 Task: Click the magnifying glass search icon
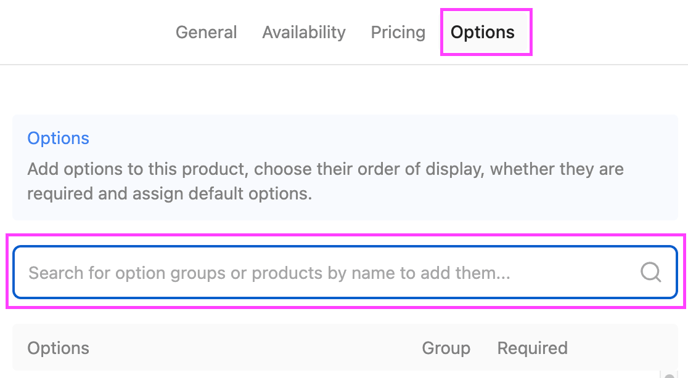click(650, 272)
